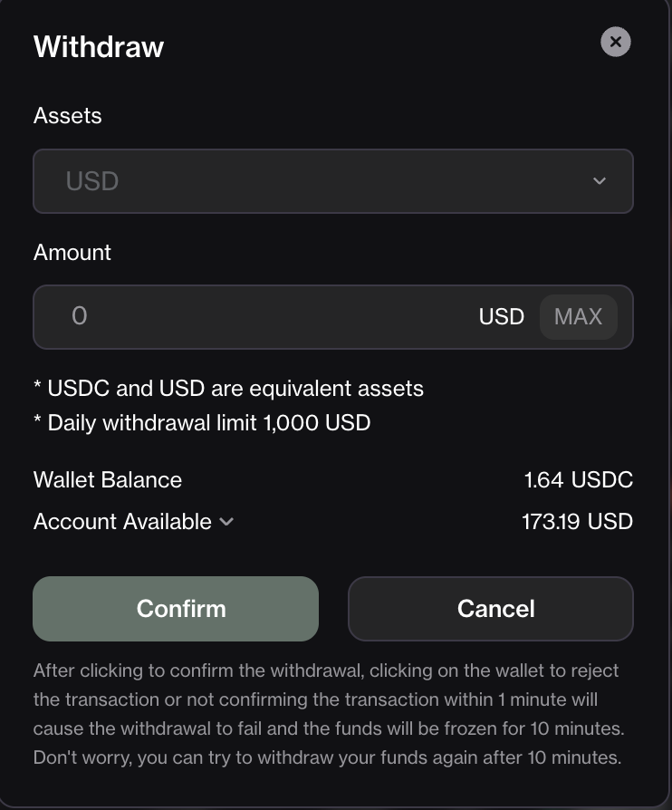
Task: Click the chevron arrow in Assets dropdown
Action: click(600, 181)
